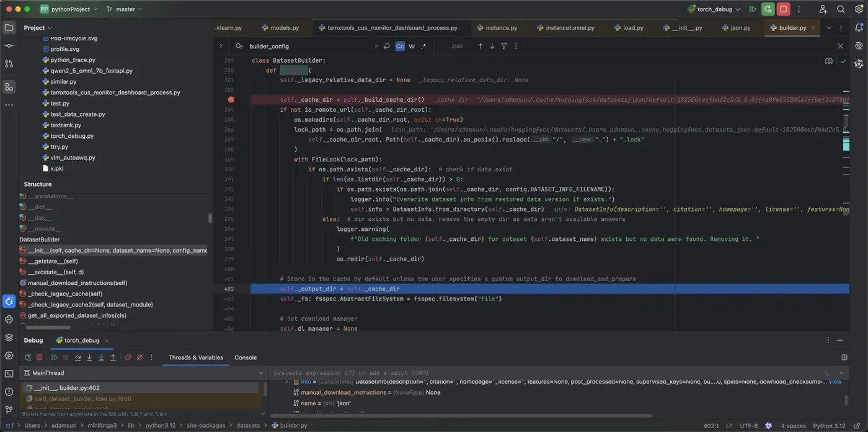This screenshot has height=432, width=868.
Task: Go to next search occurrence
Action: click(492, 47)
